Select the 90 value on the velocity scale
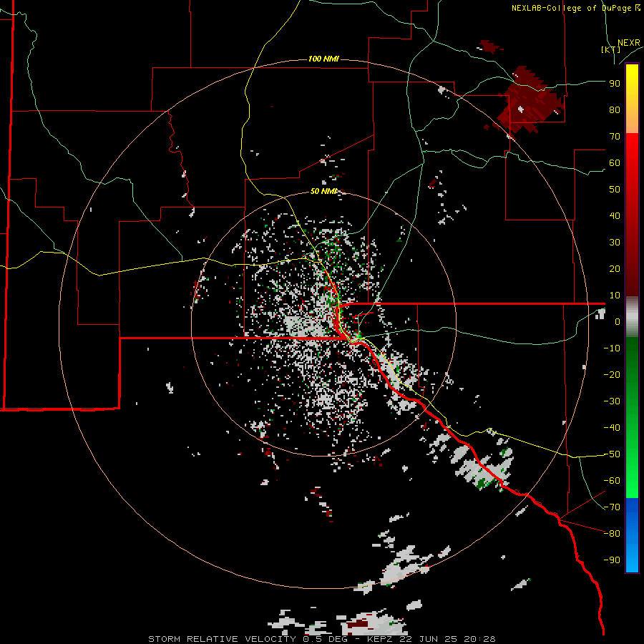This screenshot has width=644, height=644. click(615, 84)
